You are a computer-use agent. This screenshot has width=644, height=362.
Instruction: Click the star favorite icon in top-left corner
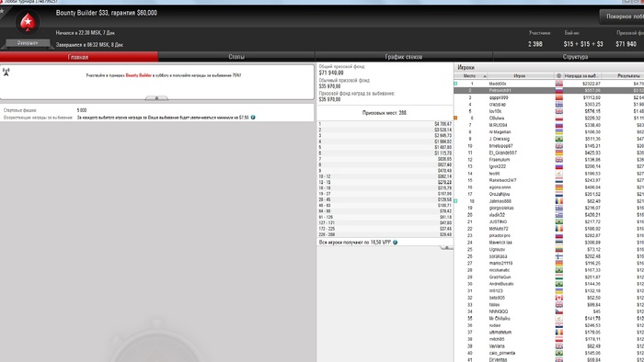point(2,11)
